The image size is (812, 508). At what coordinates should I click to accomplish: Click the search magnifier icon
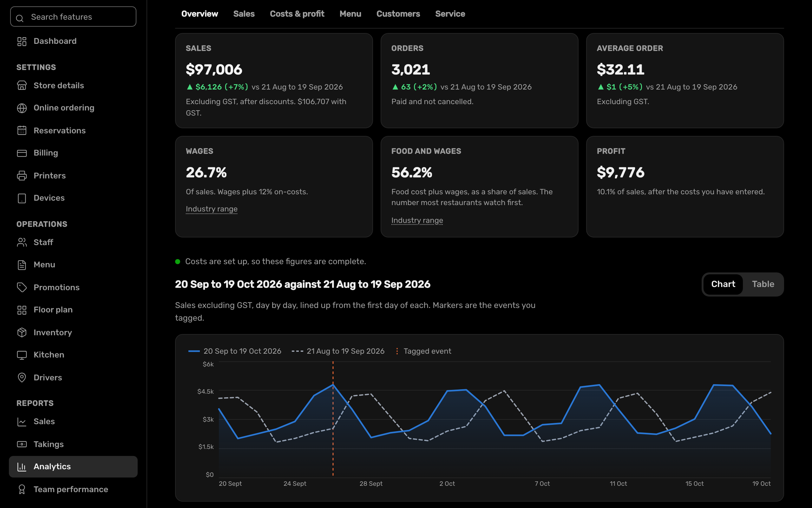tap(20, 18)
